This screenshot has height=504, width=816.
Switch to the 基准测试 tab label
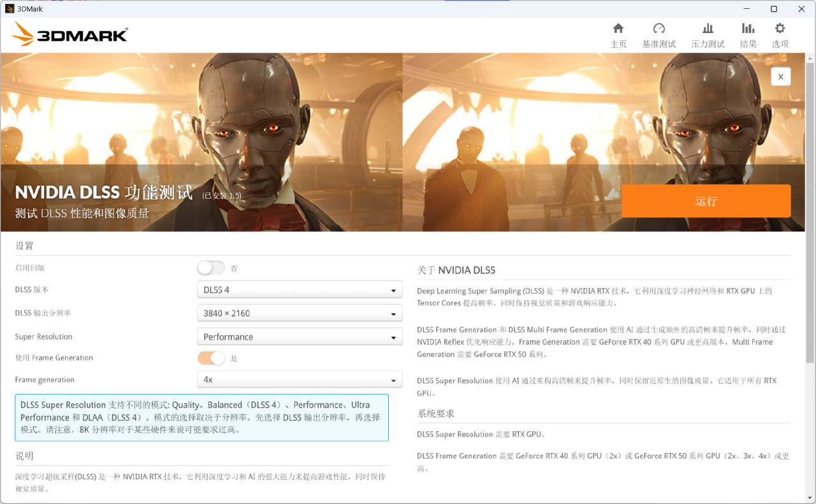659,44
